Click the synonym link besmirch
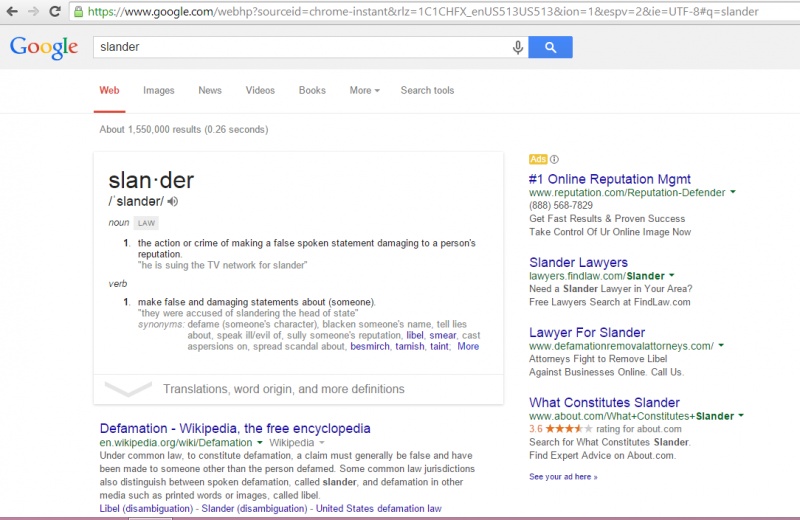 point(369,346)
